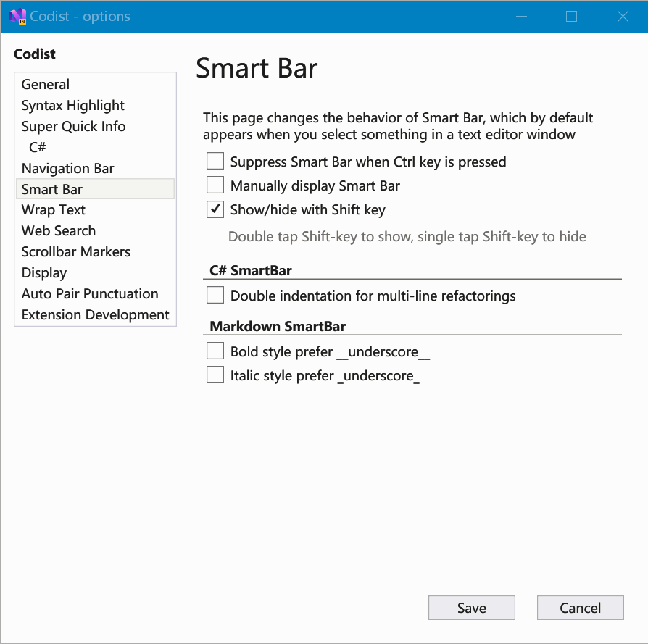Select Syntax Highlight in the sidebar
The height and width of the screenshot is (644, 648).
(95, 105)
